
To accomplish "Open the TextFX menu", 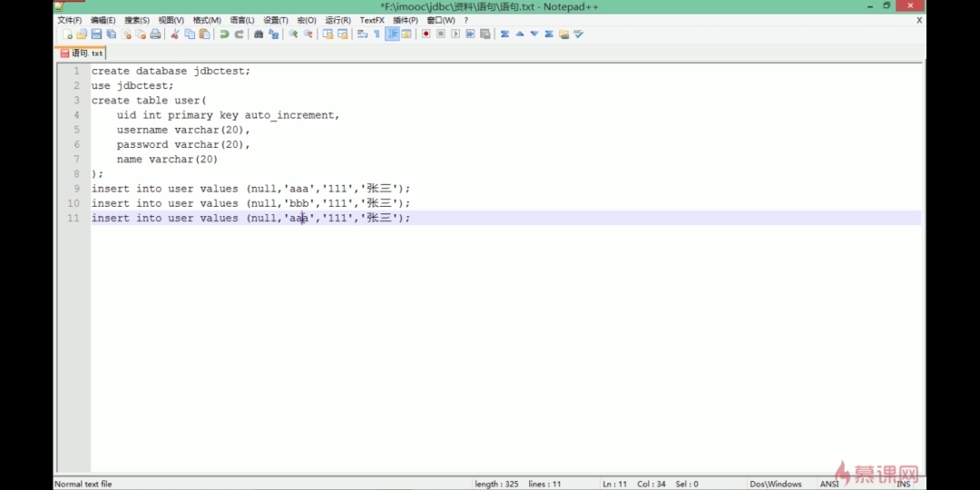I will (x=372, y=20).
